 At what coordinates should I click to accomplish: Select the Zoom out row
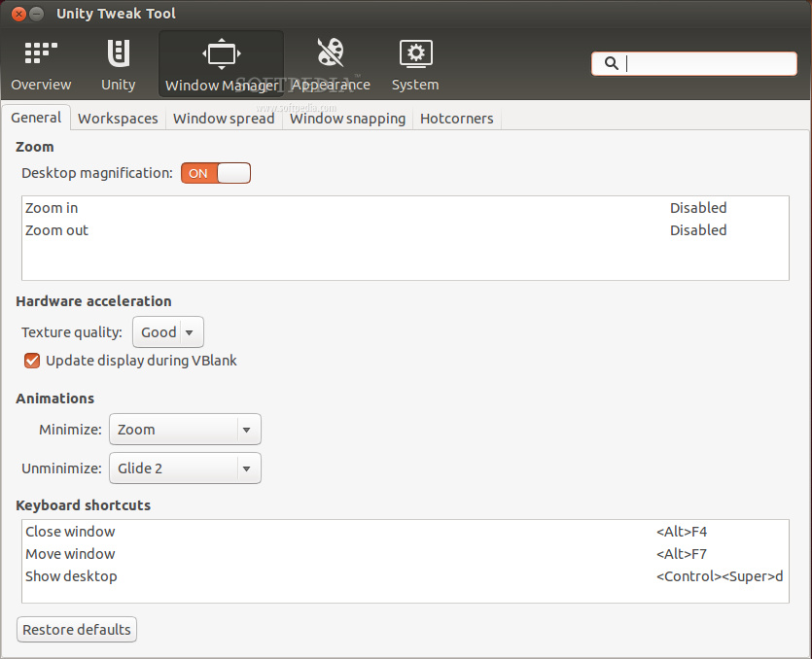click(x=406, y=229)
